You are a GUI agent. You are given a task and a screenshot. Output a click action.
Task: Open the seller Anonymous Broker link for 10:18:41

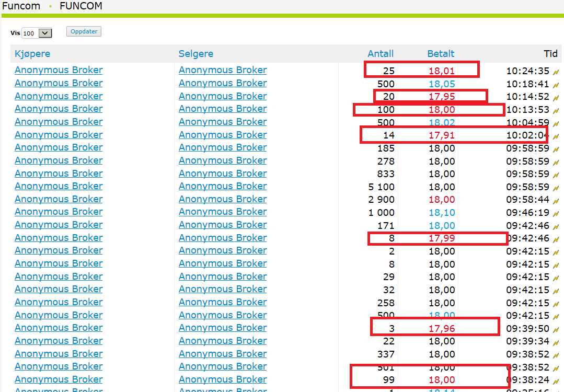(x=223, y=83)
